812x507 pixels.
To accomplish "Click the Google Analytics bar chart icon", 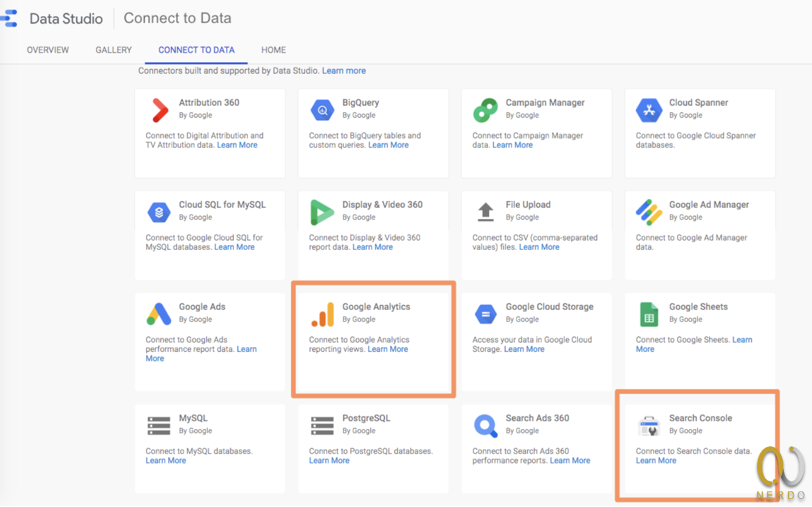I will (x=322, y=314).
